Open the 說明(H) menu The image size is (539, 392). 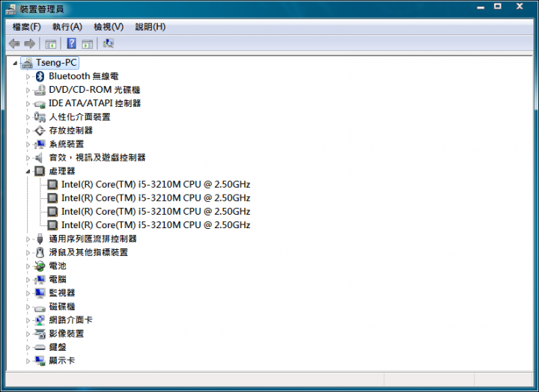click(x=150, y=27)
